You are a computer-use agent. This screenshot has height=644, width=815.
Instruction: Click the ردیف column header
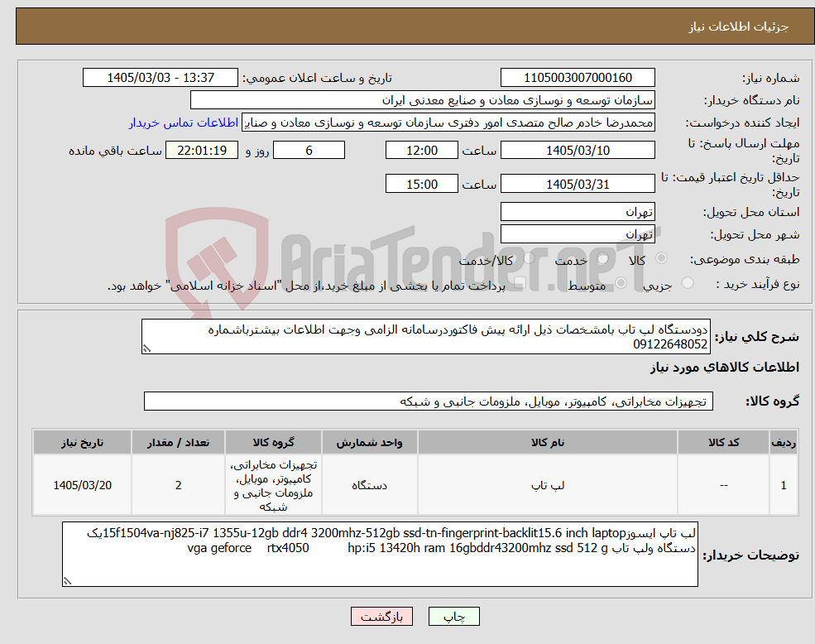click(x=784, y=442)
